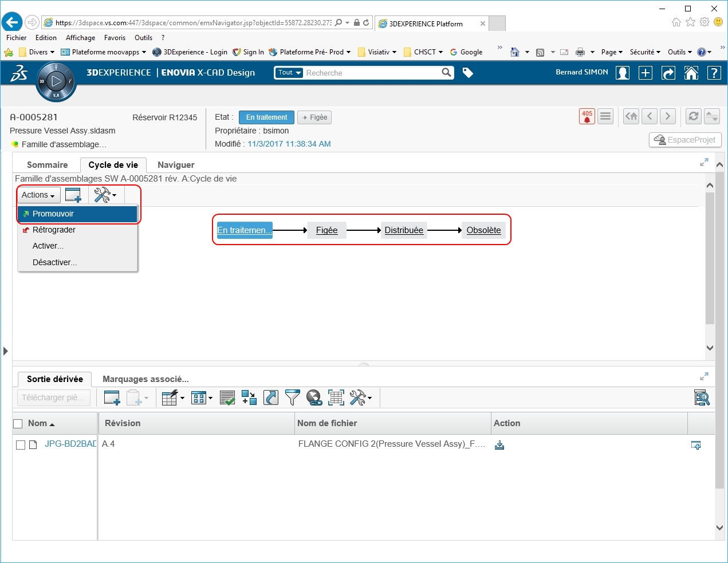Click the share arrow icon in top bar
Image resolution: width=728 pixels, height=563 pixels.
pos(668,73)
